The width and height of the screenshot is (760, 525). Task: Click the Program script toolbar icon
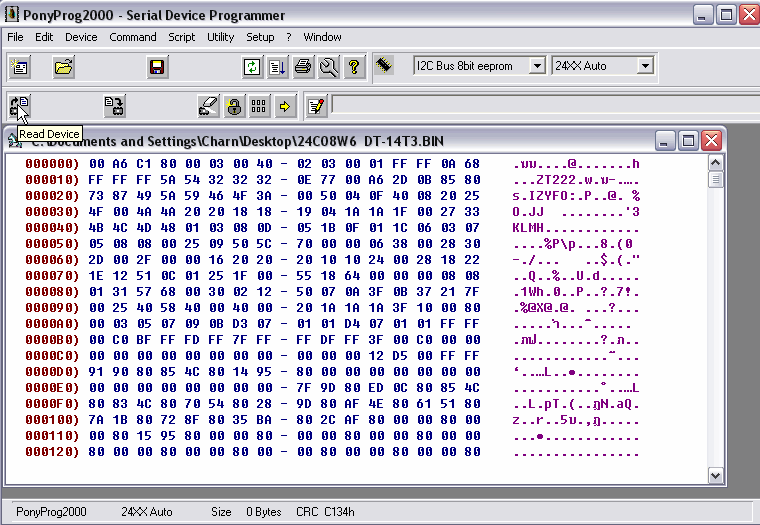click(278, 66)
